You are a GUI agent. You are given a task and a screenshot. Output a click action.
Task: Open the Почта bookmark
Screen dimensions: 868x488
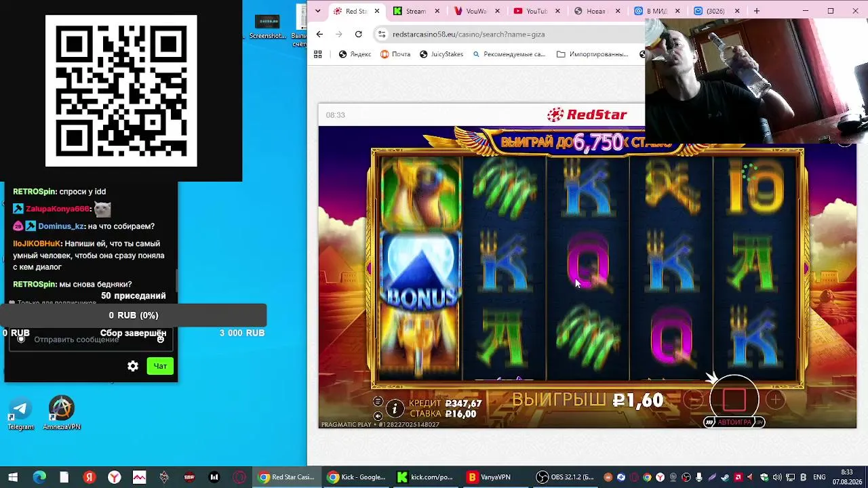pos(395,54)
